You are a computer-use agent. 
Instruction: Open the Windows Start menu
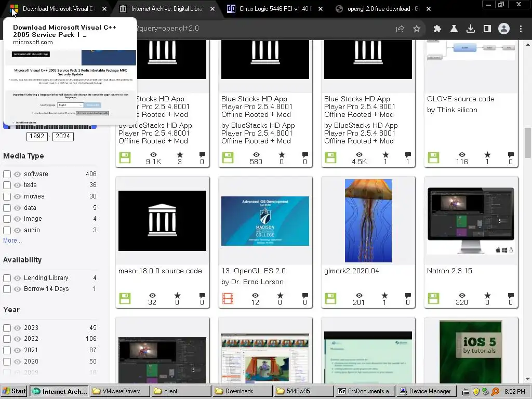pos(14,391)
